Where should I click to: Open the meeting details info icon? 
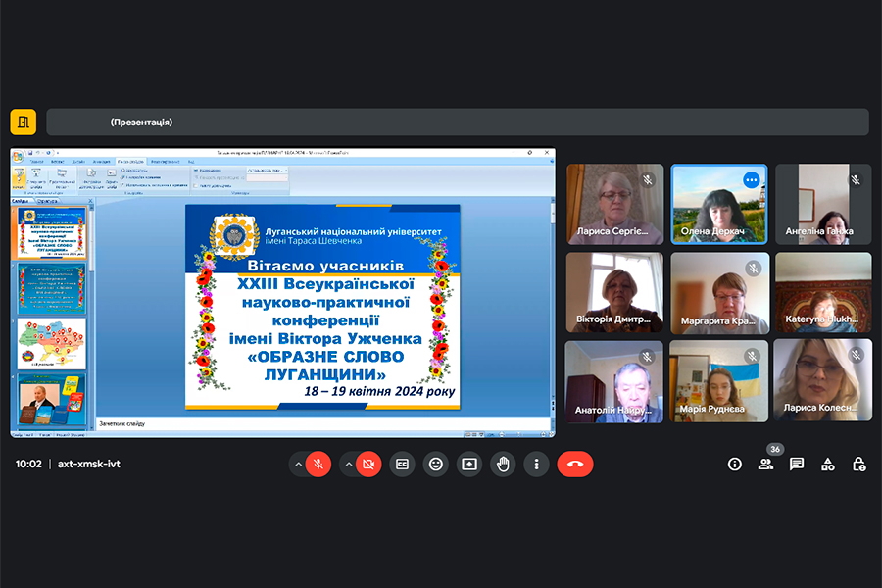[x=735, y=465]
